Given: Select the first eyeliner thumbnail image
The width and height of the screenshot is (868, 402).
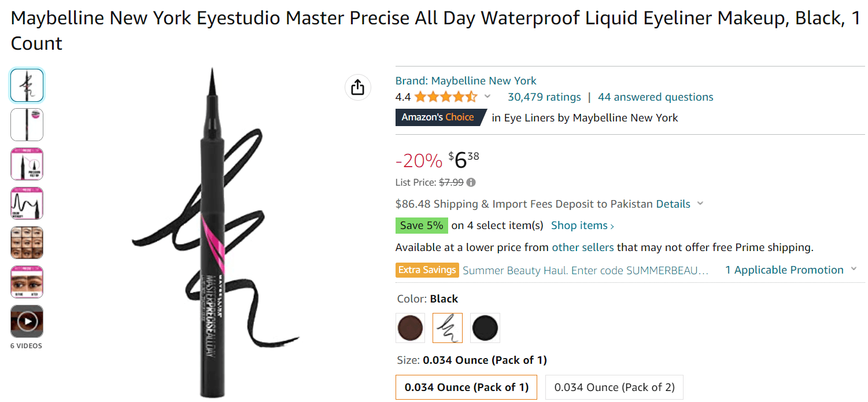Looking at the screenshot, I should (x=27, y=85).
